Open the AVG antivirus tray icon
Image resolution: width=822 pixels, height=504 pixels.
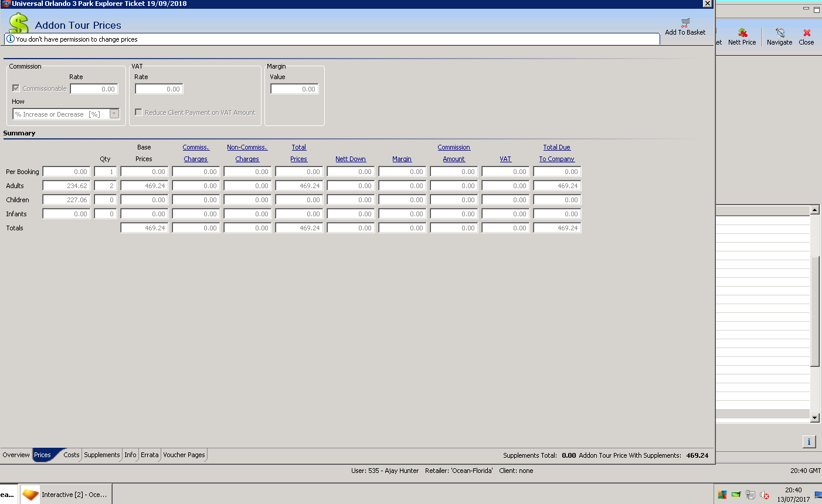click(x=722, y=495)
